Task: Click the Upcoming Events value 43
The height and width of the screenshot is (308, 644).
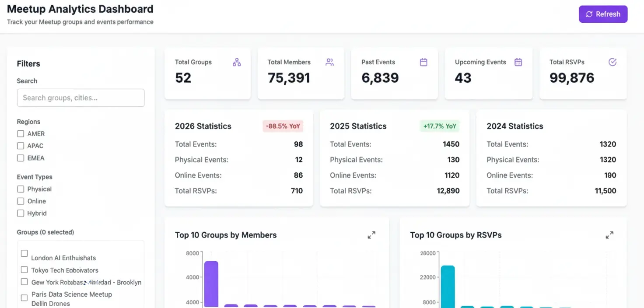Action: tap(463, 78)
